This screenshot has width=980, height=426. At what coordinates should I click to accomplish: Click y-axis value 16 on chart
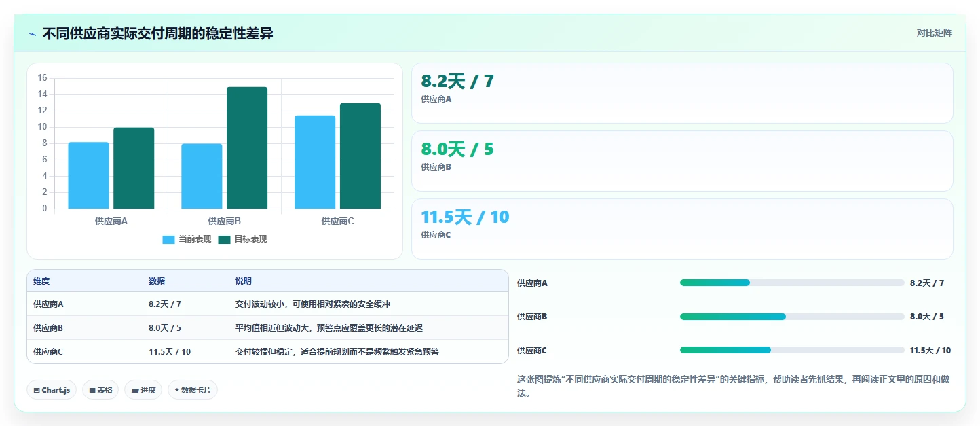click(42, 78)
